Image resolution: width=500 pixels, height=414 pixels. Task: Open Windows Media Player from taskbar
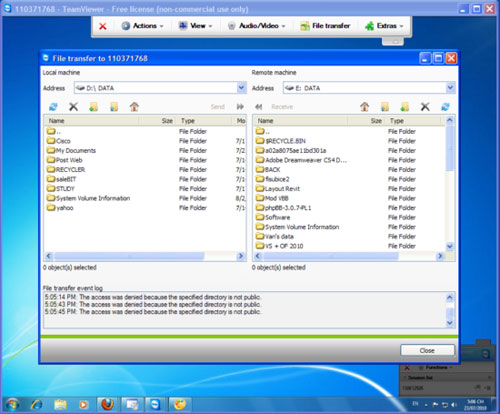click(x=83, y=405)
